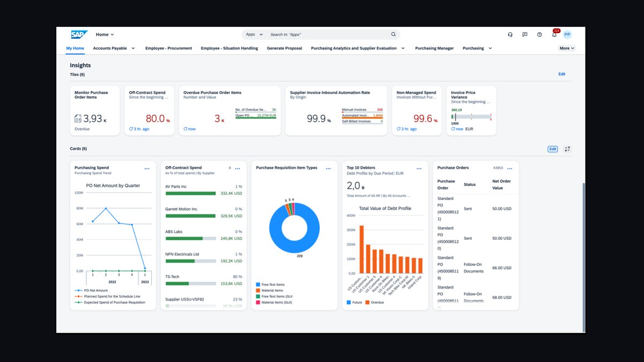Viewport: 644px width, 362px height.
Task: Expand the Accounts Payable tab chevron
Action: click(133, 48)
